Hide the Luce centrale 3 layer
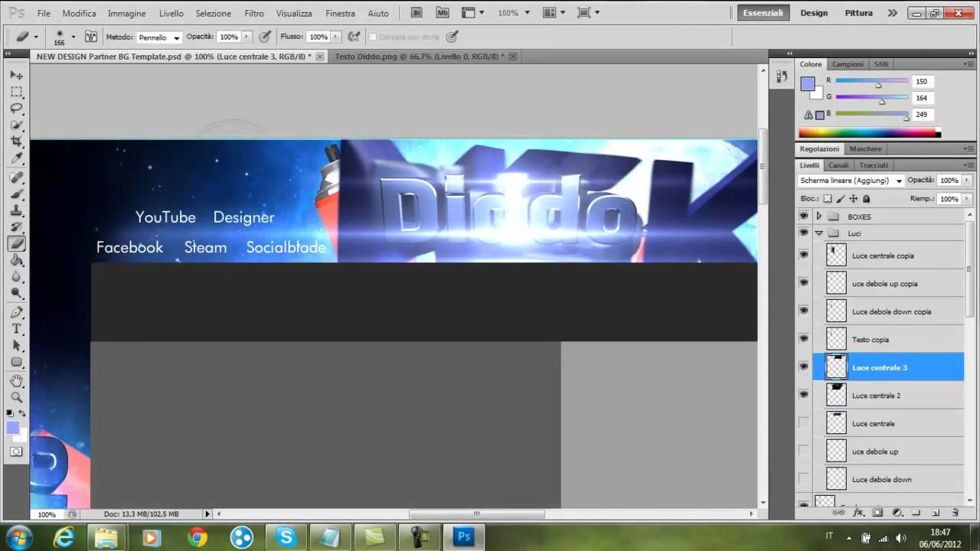Screen dimensions: 980x551 tap(803, 367)
